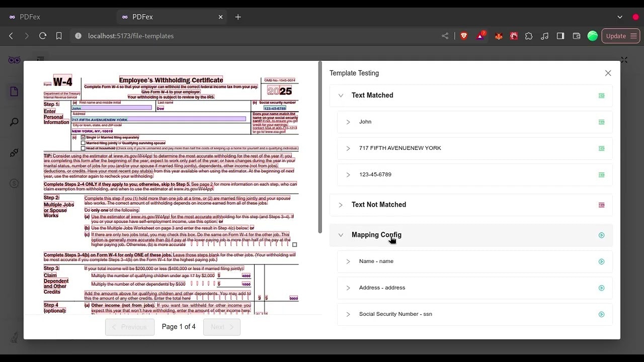Open the PDFex document templates sidebar icon
Screen dimensions: 644x362
14,91
